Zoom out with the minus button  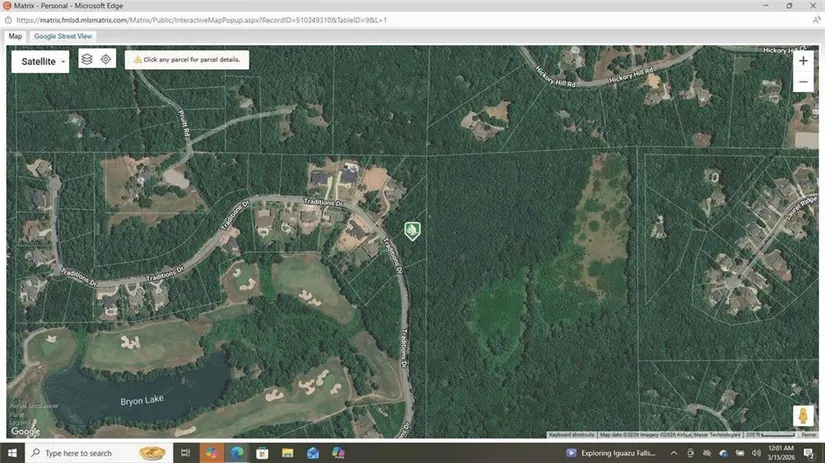(803, 83)
